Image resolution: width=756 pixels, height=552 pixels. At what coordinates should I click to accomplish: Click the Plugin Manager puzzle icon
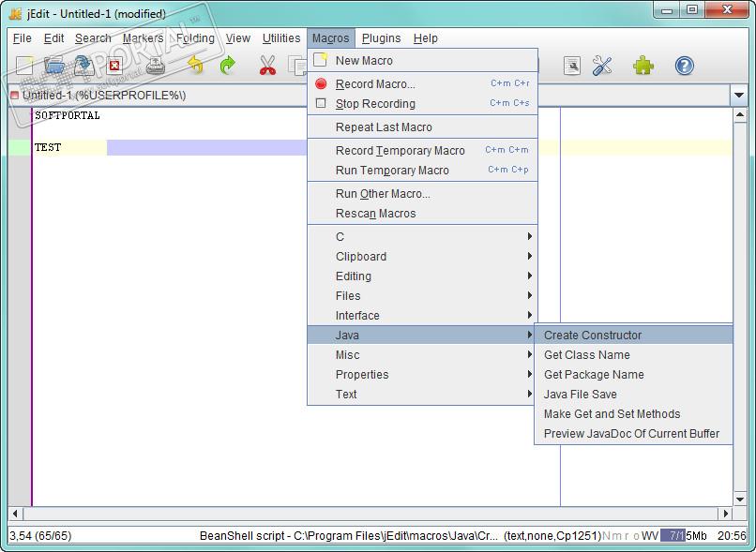point(643,66)
